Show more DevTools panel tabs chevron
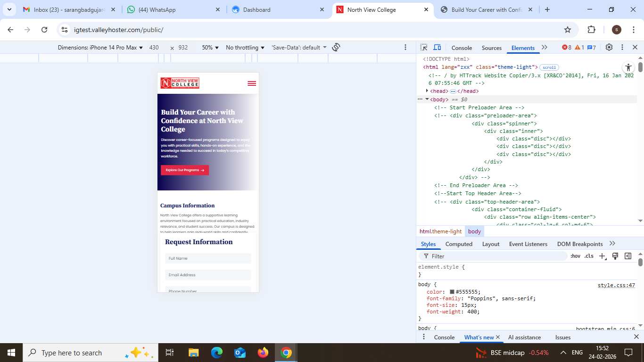644x362 pixels. 545,48
